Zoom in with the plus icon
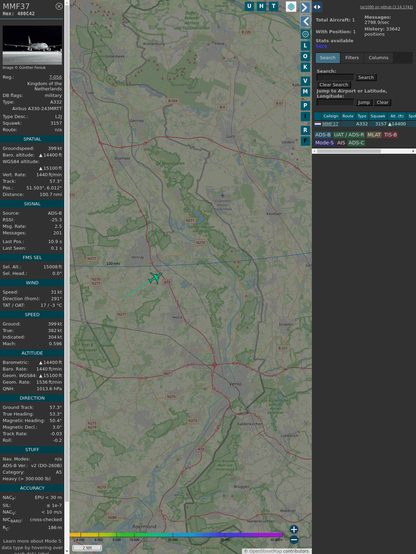Screen dimensions: 416x554 294,529
